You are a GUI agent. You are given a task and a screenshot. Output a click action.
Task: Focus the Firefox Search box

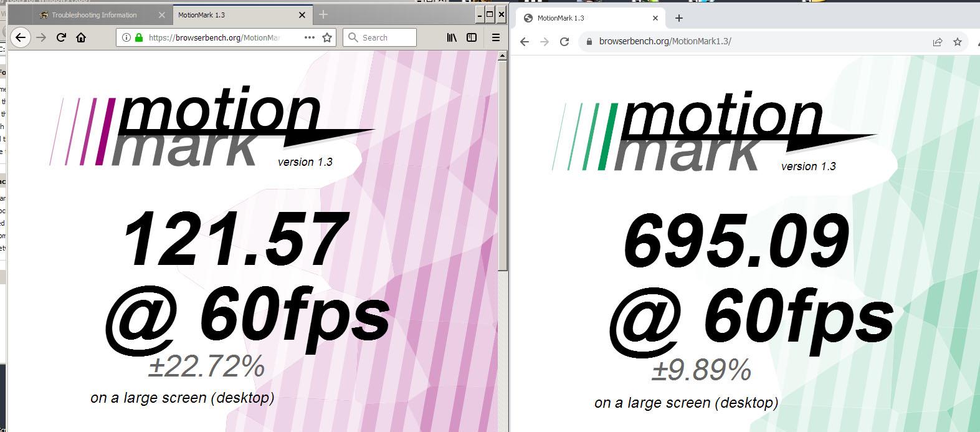click(379, 37)
